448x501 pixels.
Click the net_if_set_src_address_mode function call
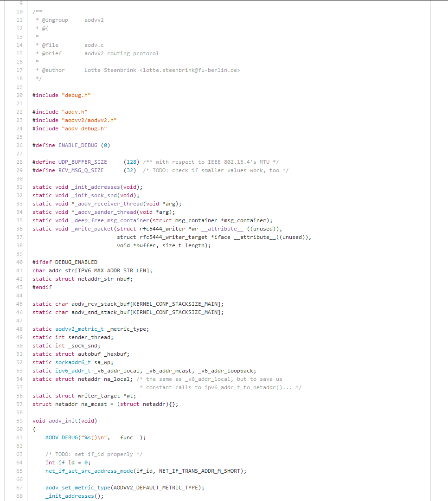point(89,471)
